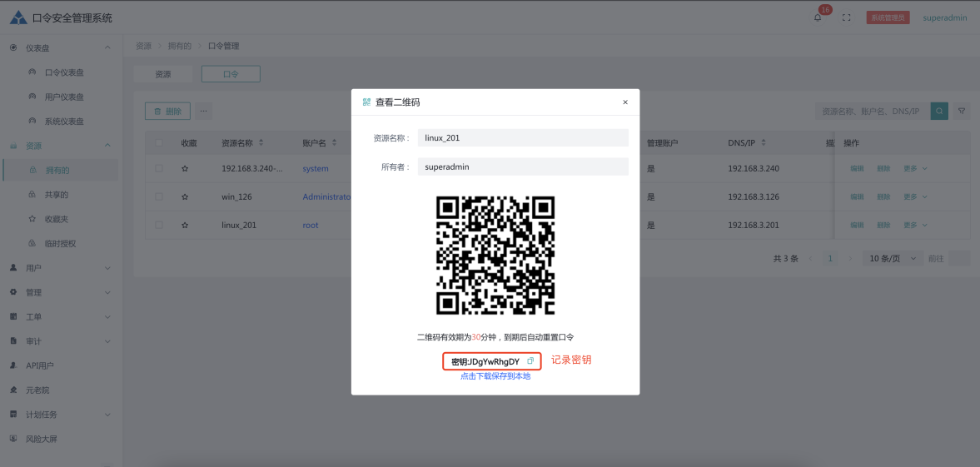
Task: Close the QR code dialog
Action: click(625, 102)
